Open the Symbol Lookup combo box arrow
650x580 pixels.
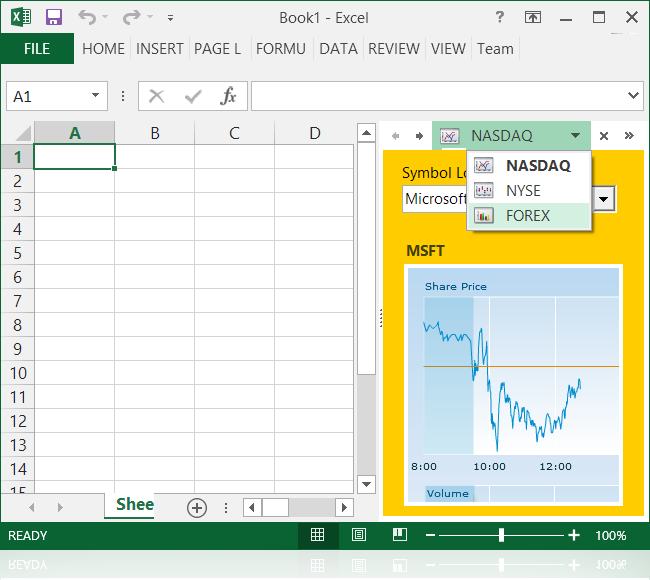pos(604,199)
